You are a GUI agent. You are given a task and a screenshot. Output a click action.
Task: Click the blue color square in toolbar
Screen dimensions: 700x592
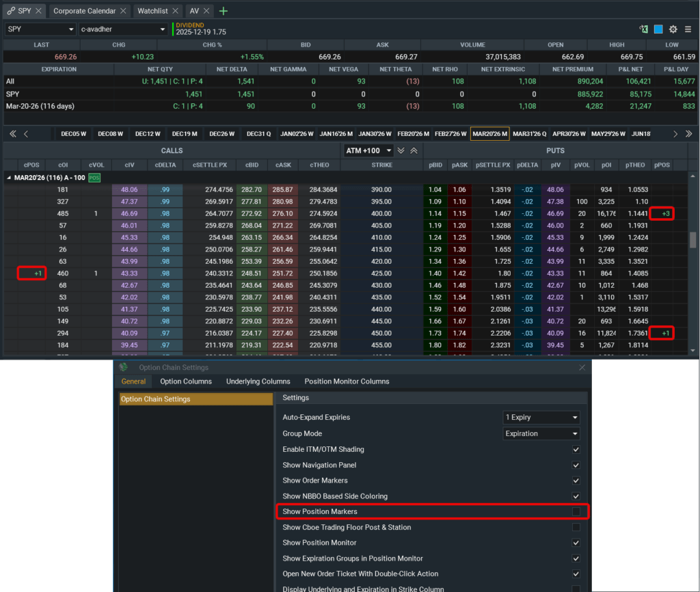(658, 29)
